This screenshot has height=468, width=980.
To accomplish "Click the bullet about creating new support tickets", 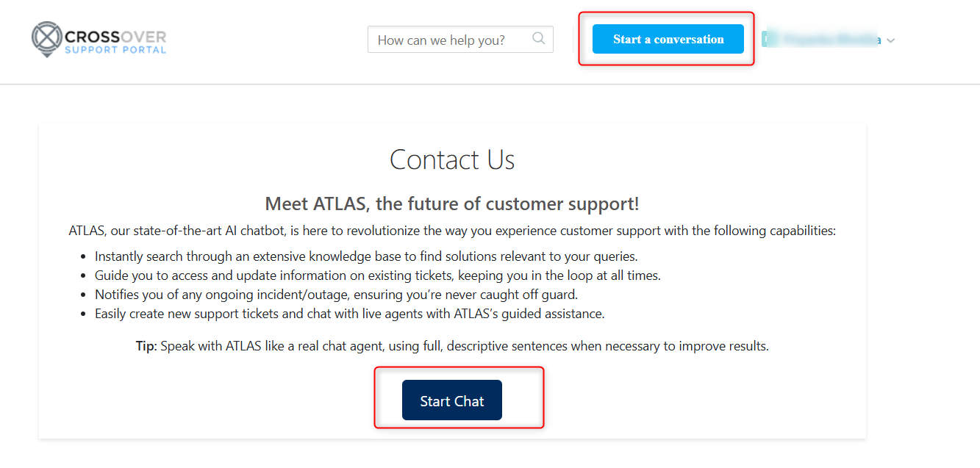I will coord(349,314).
